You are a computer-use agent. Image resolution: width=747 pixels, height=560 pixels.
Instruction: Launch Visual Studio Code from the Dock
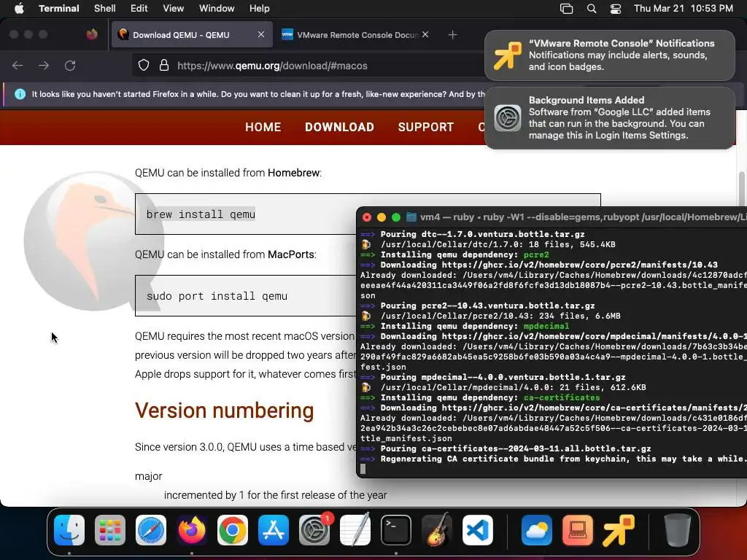(478, 530)
